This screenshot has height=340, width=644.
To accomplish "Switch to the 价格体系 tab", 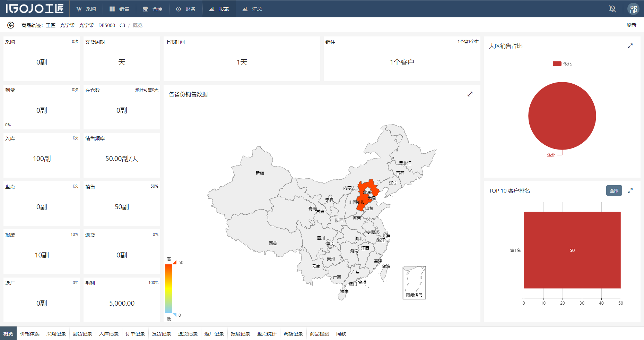I will pos(30,334).
